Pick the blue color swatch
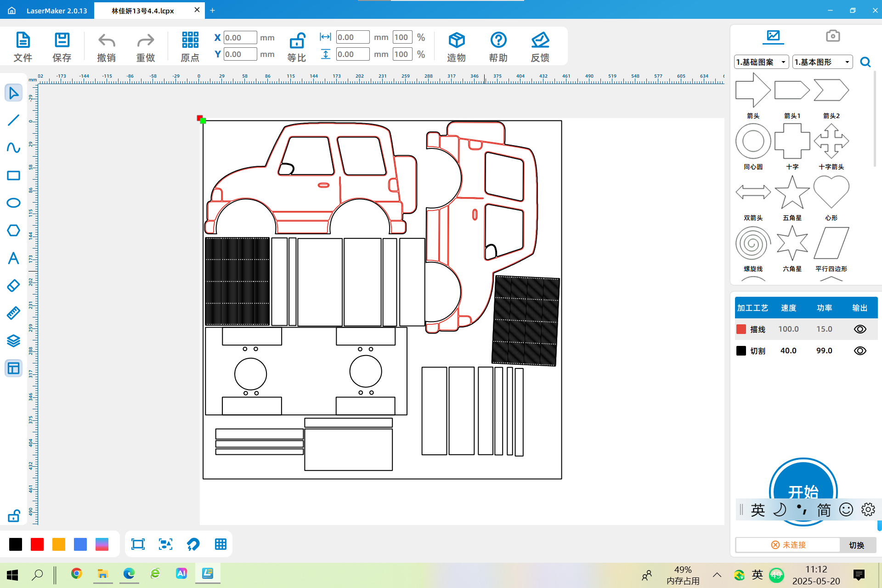 click(x=80, y=544)
